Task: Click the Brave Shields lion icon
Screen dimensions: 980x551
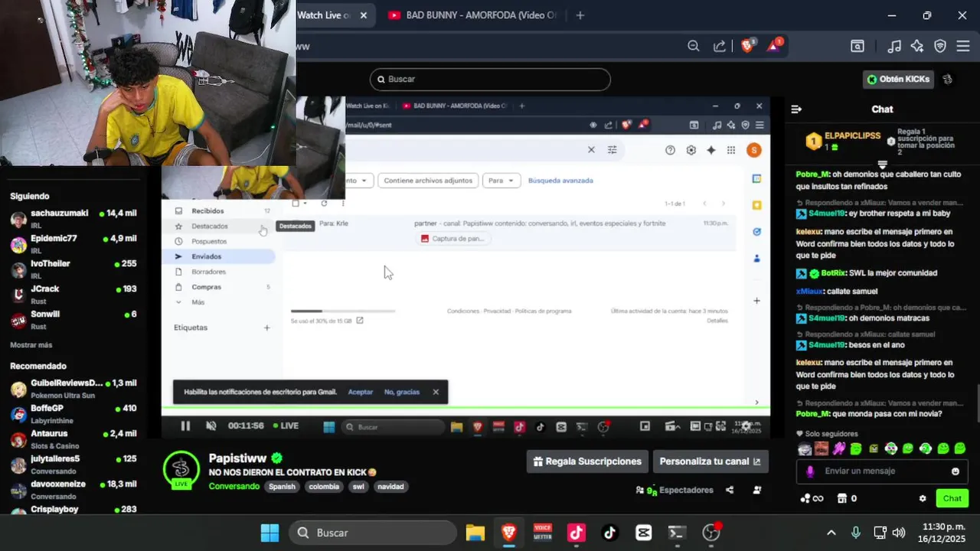Action: [747, 46]
